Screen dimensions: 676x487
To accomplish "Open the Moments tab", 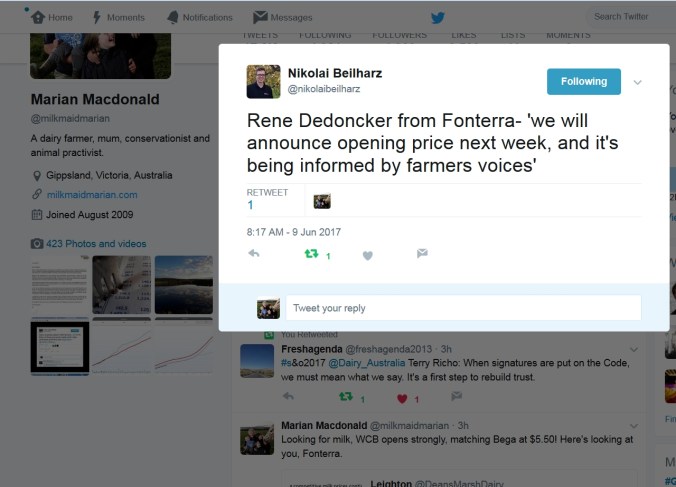I will (x=118, y=17).
